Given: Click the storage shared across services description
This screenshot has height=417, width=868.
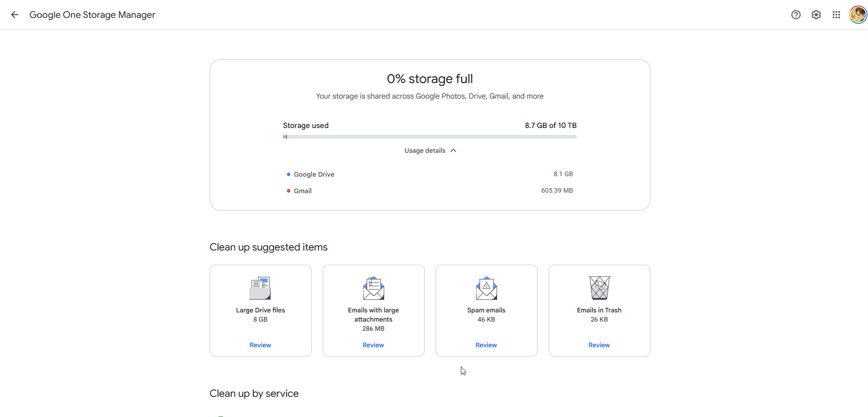Looking at the screenshot, I should pos(430,96).
